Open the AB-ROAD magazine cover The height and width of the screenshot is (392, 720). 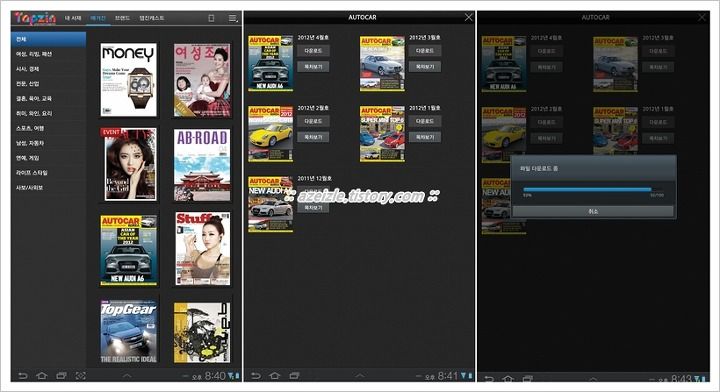point(202,164)
